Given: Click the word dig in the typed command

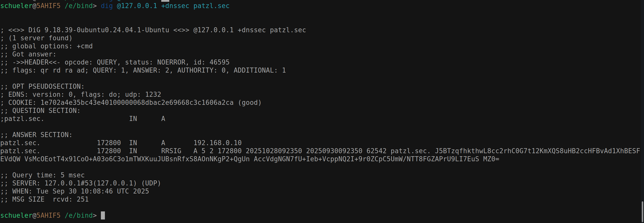Looking at the screenshot, I should 107,6.
